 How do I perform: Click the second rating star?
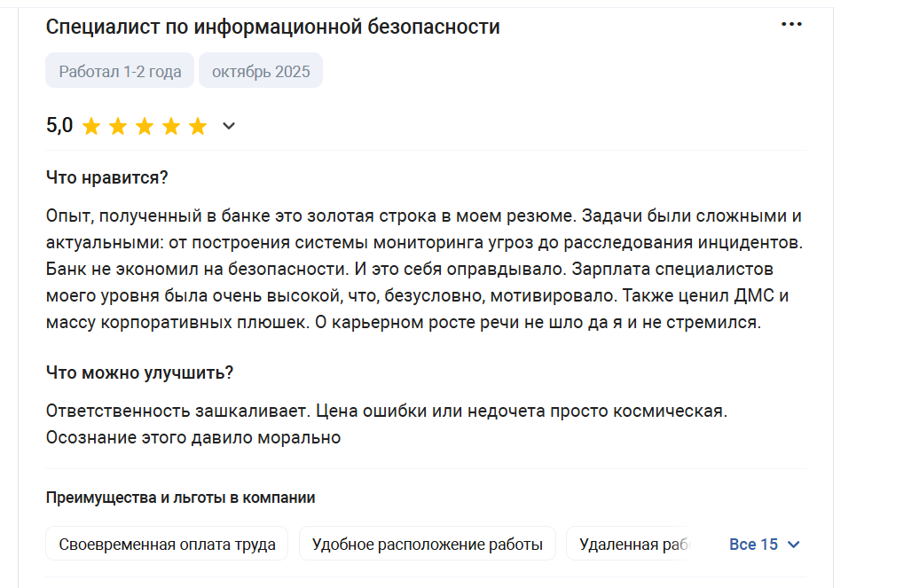[118, 126]
